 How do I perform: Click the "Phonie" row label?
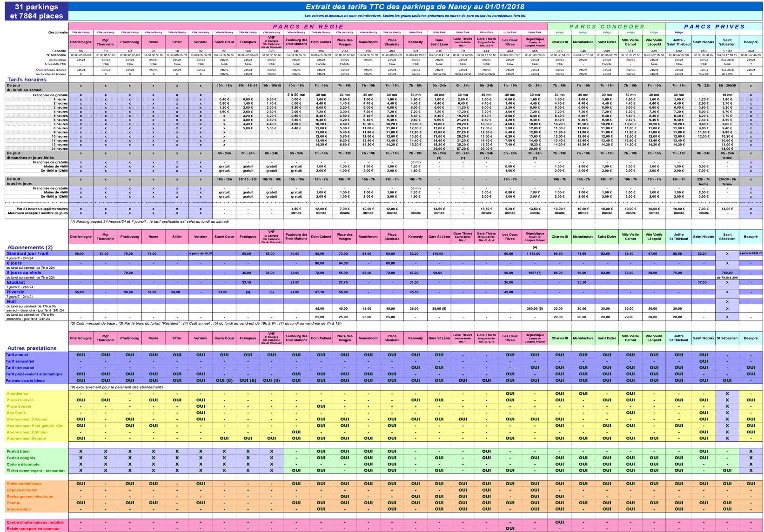pos(13,503)
